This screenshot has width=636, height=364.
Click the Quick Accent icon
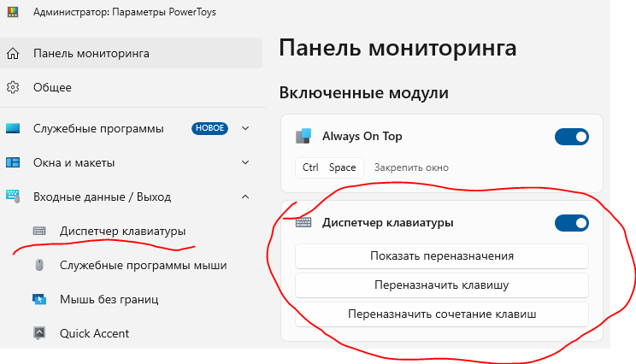click(39, 333)
